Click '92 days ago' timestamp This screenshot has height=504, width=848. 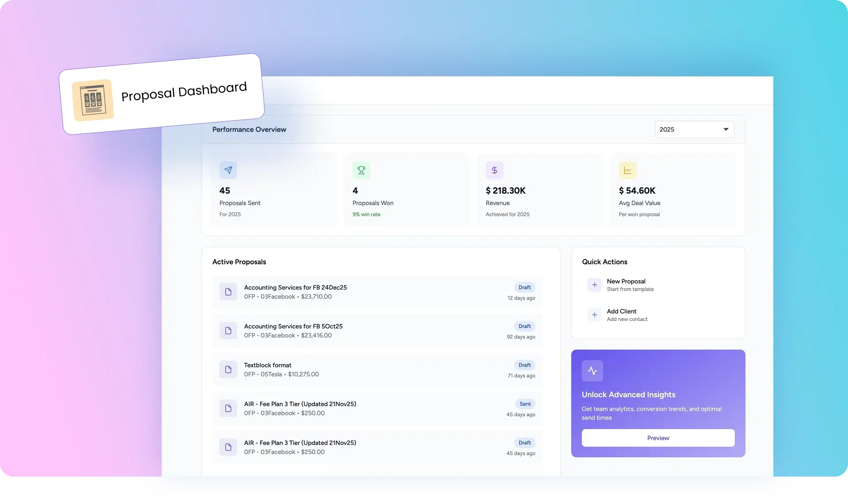[x=521, y=337]
